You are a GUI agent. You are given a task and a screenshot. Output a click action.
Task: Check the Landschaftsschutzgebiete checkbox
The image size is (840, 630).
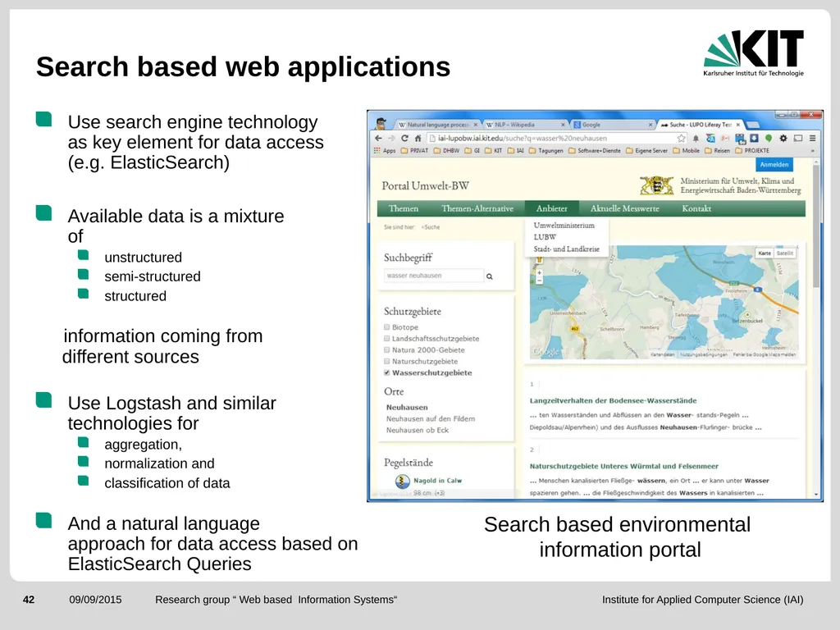tap(387, 338)
